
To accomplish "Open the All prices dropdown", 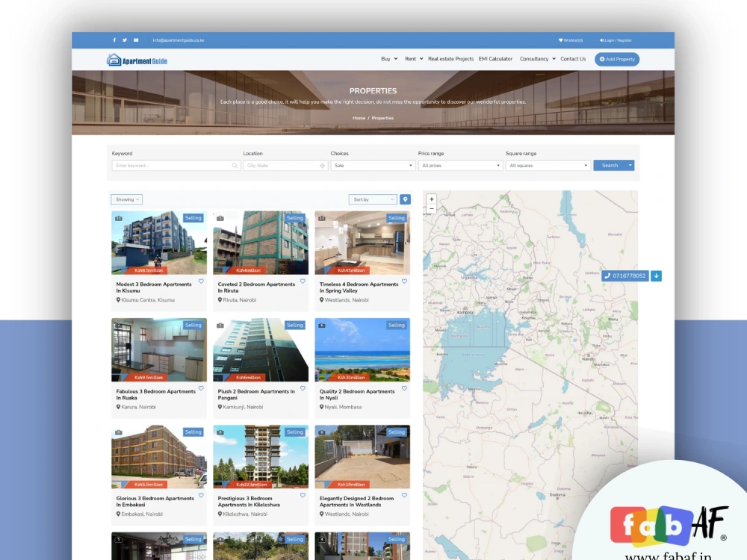I will pyautogui.click(x=460, y=166).
